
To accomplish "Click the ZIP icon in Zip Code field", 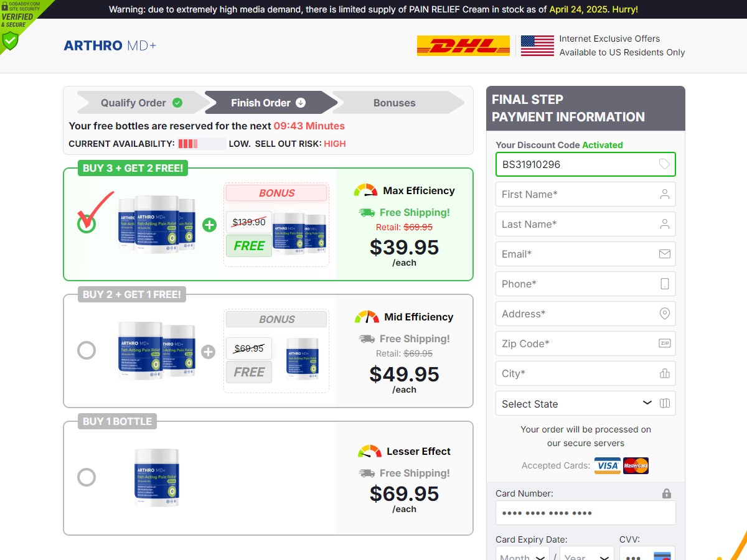I will click(x=665, y=343).
